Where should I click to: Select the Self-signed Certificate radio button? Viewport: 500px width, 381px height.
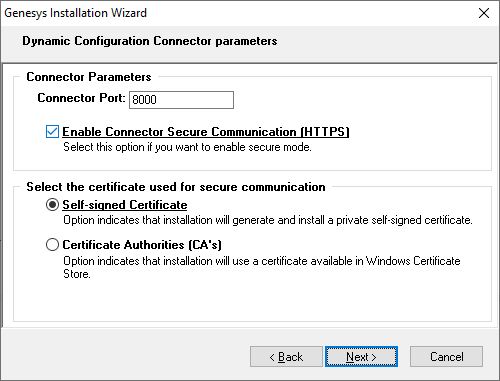52,205
